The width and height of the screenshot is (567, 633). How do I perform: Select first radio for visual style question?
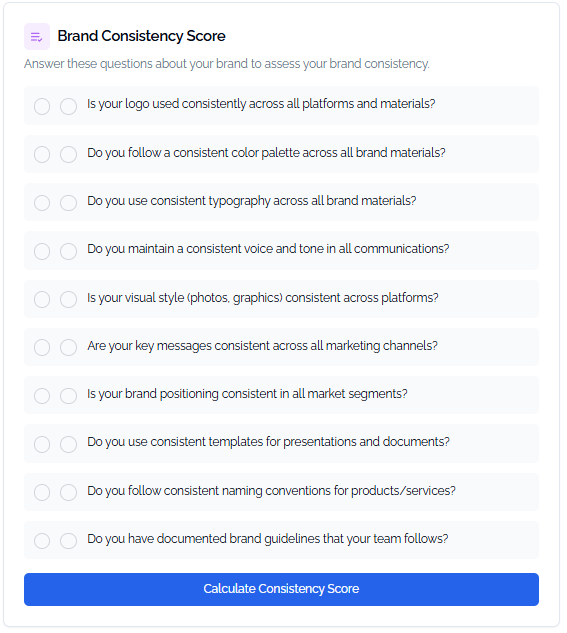(42, 300)
